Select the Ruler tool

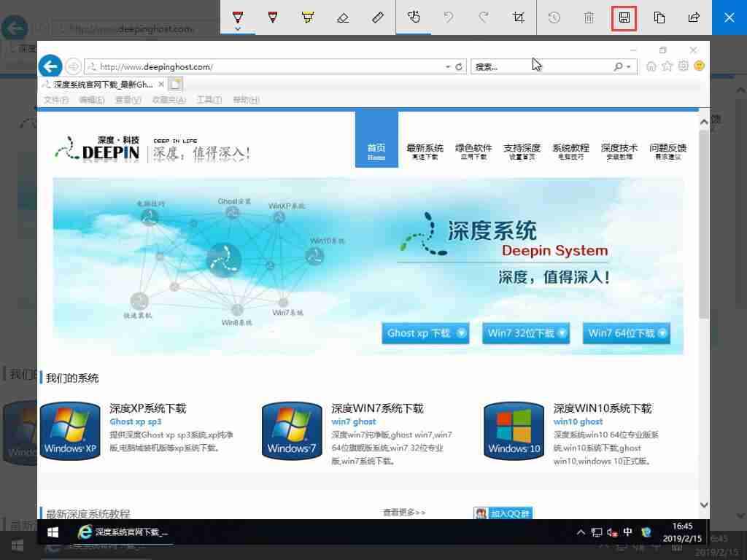pos(377,17)
